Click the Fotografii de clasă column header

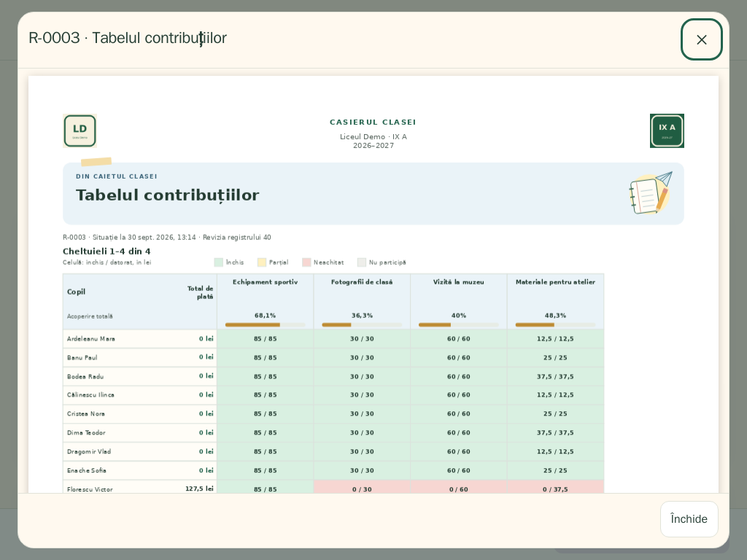[x=362, y=282]
